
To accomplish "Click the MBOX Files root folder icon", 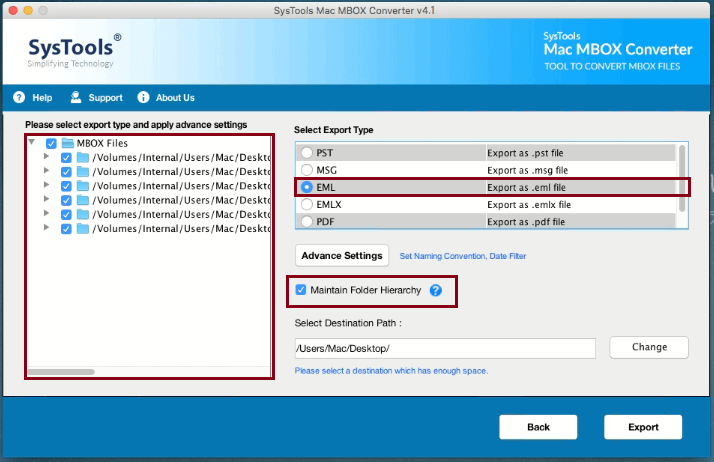I will [x=68, y=143].
